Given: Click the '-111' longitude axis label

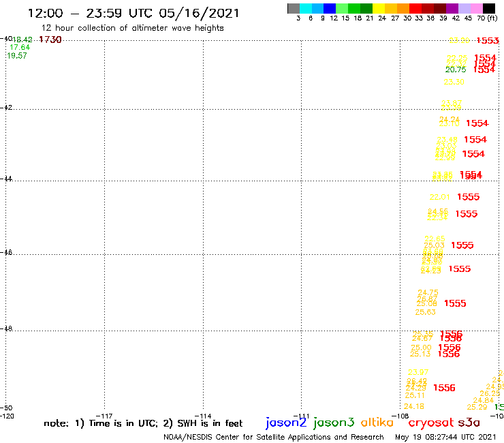Looking at the screenshot, I should [301, 416].
